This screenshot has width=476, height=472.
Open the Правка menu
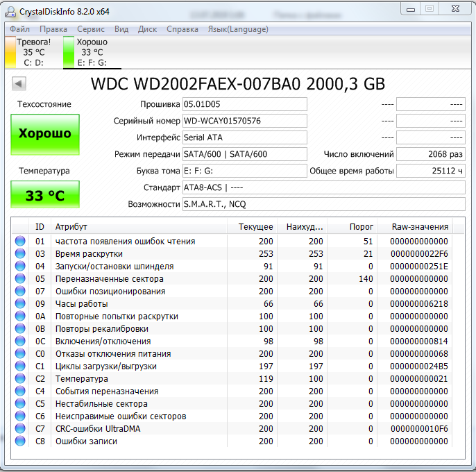(x=53, y=29)
